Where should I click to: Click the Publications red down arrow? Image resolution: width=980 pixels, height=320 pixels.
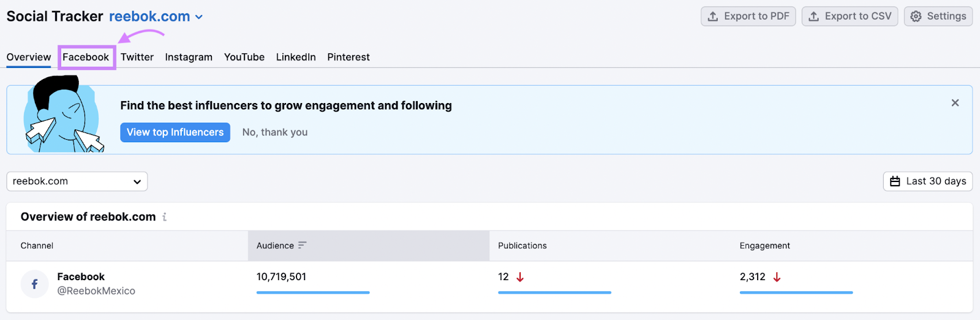[x=520, y=277]
